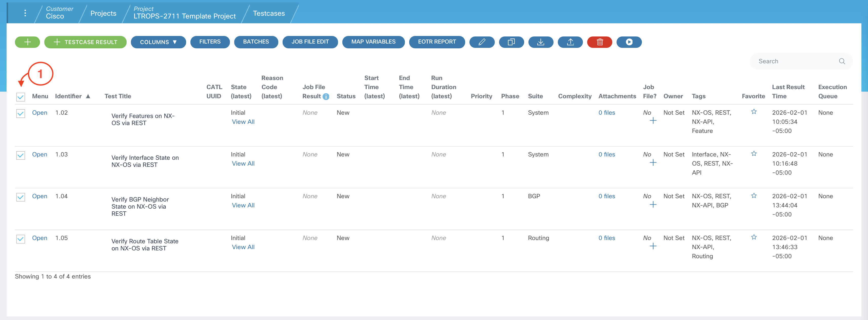Click the red trash delete icon
The image size is (868, 320).
coord(599,42)
